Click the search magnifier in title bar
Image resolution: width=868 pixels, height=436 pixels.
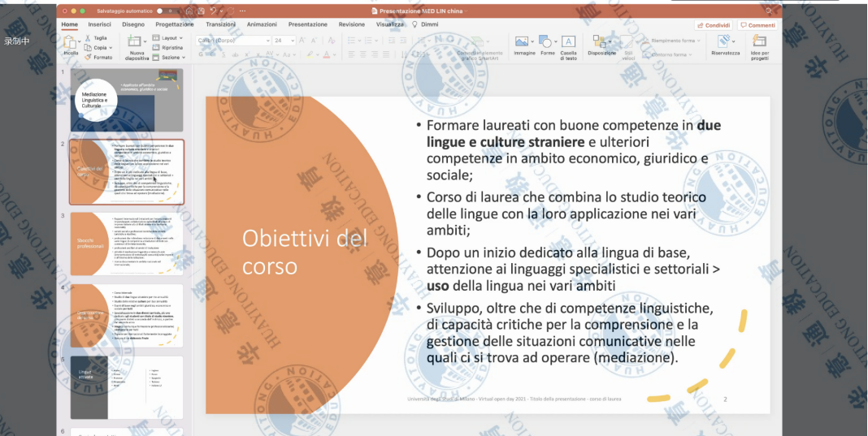point(768,11)
